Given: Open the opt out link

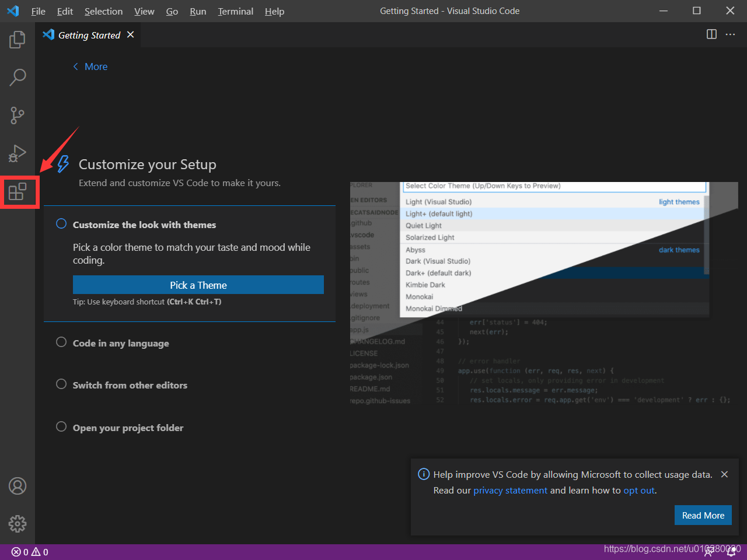Looking at the screenshot, I should point(639,490).
